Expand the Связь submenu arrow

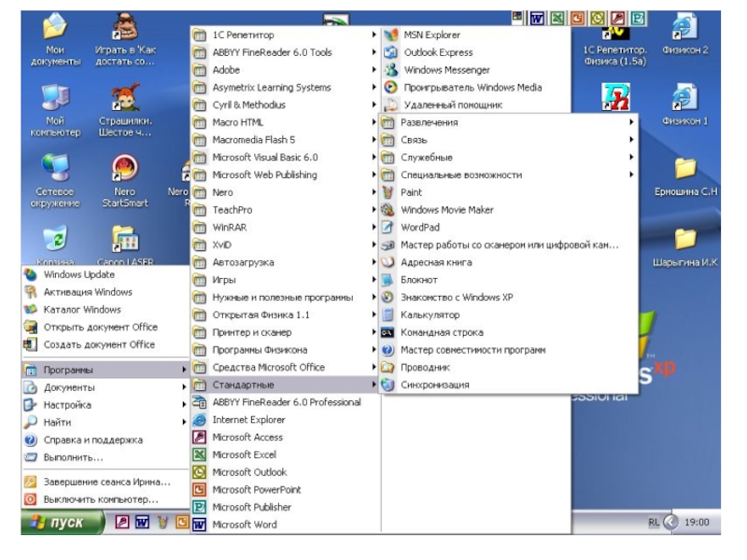pyautogui.click(x=631, y=139)
